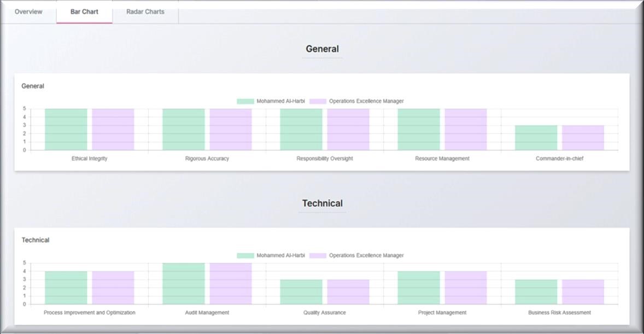Click green Responsibility Oversight bar
This screenshot has height=334, width=644.
[x=301, y=130]
